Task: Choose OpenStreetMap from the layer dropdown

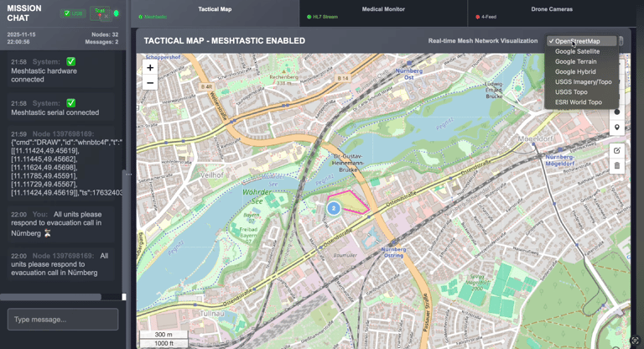Action: 581,41
